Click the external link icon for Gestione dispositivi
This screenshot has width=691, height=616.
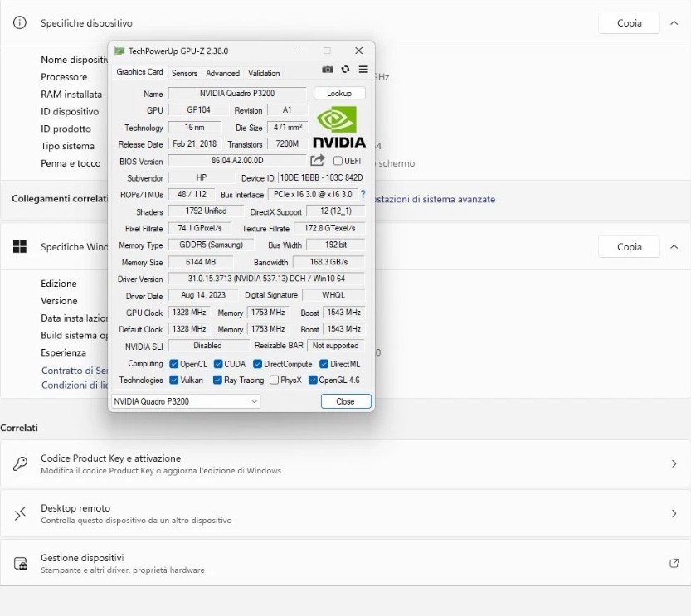(x=674, y=563)
